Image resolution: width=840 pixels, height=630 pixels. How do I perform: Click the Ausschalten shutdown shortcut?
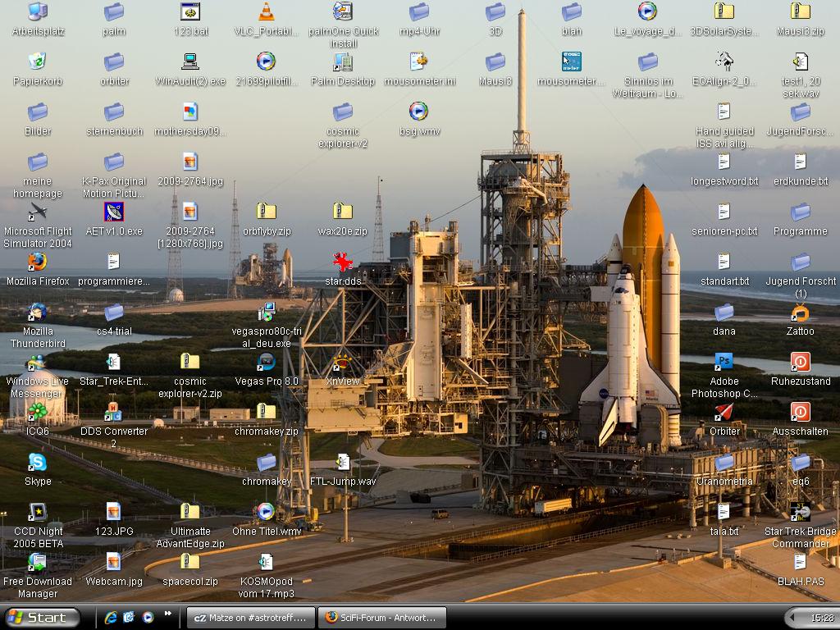tap(800, 412)
